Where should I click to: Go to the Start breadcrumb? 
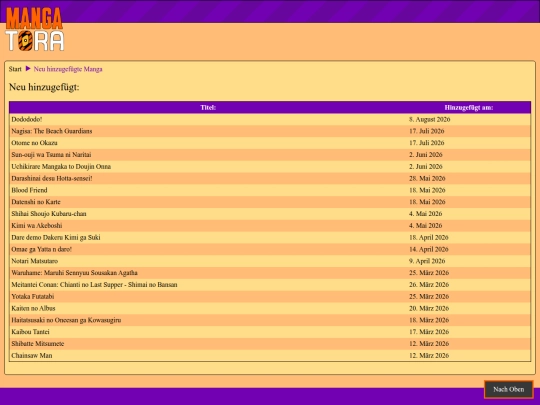click(15, 69)
